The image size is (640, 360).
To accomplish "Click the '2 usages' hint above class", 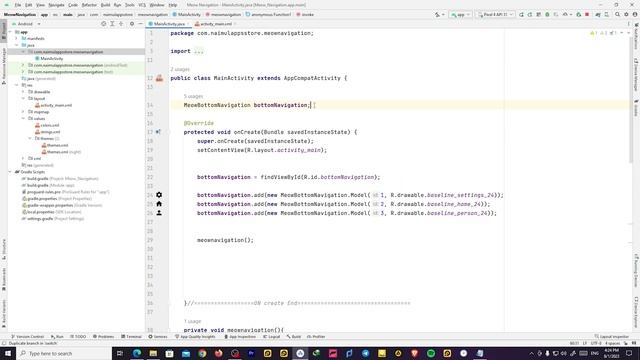I will 180,69.
